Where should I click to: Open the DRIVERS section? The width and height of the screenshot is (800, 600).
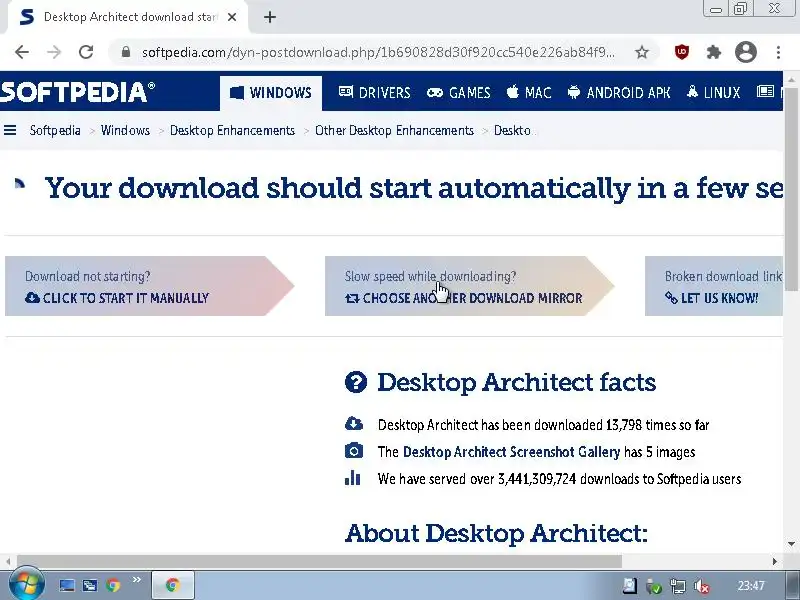click(374, 92)
